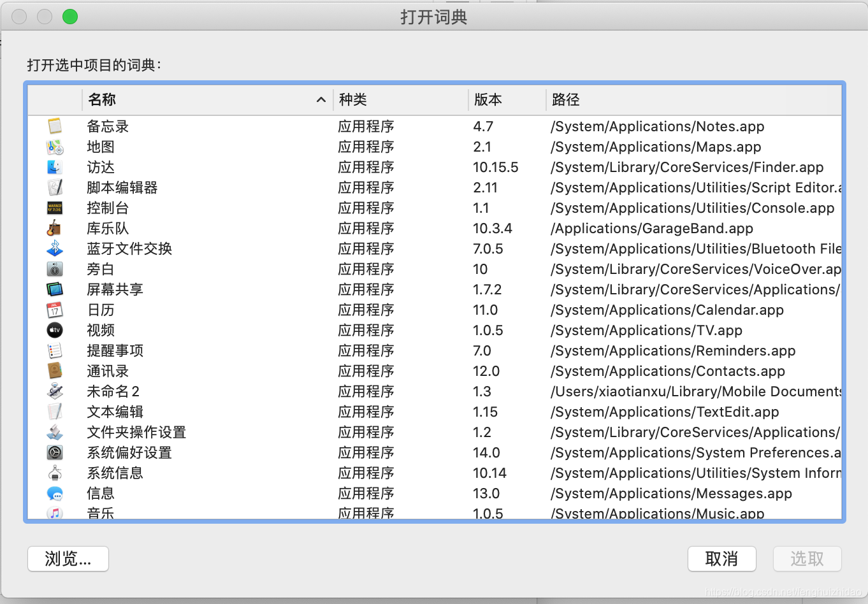This screenshot has width=868, height=604.
Task: Click the 取消 button
Action: (722, 559)
